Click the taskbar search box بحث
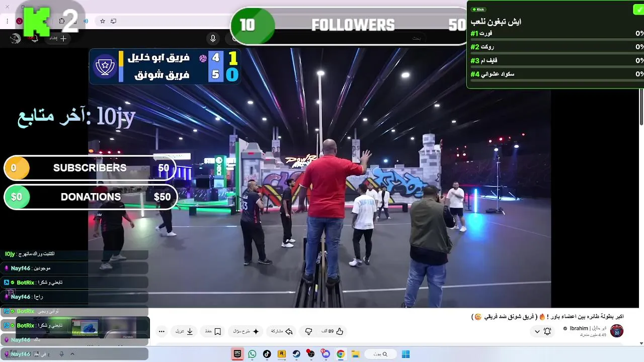 [380, 354]
